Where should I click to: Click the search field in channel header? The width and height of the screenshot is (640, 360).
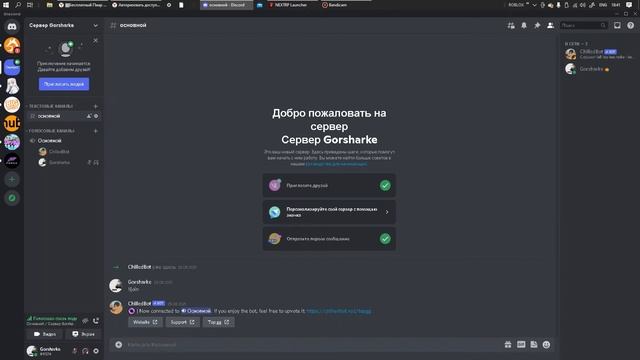(x=583, y=25)
